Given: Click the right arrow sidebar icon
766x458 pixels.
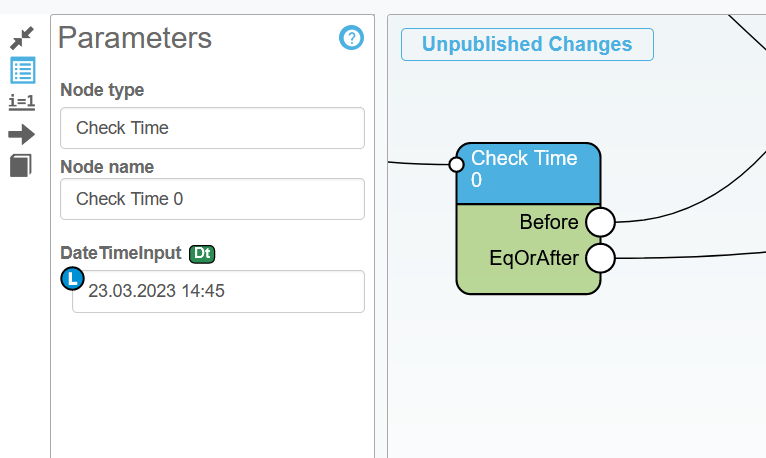Looking at the screenshot, I should tap(22, 134).
